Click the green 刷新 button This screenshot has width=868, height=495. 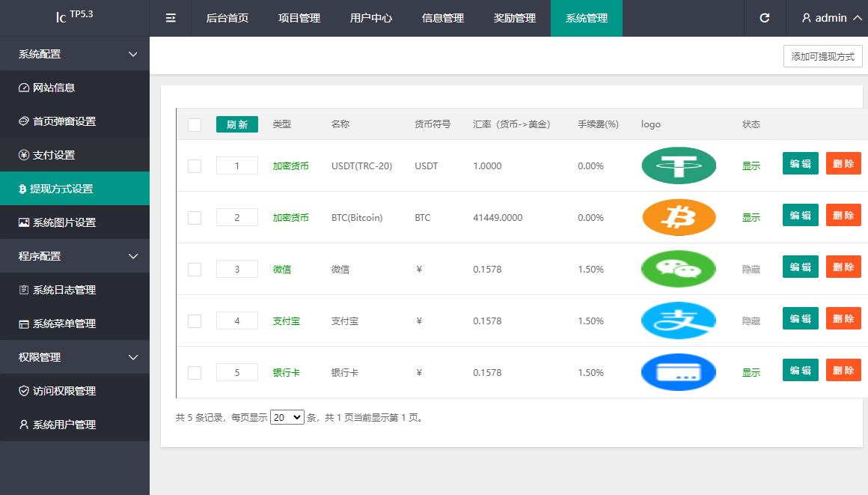237,124
